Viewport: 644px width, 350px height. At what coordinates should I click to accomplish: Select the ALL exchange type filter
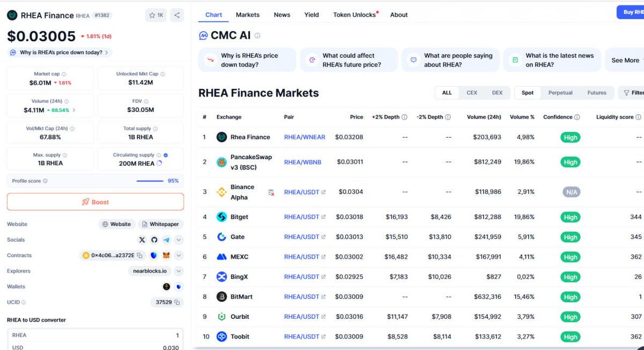click(447, 93)
